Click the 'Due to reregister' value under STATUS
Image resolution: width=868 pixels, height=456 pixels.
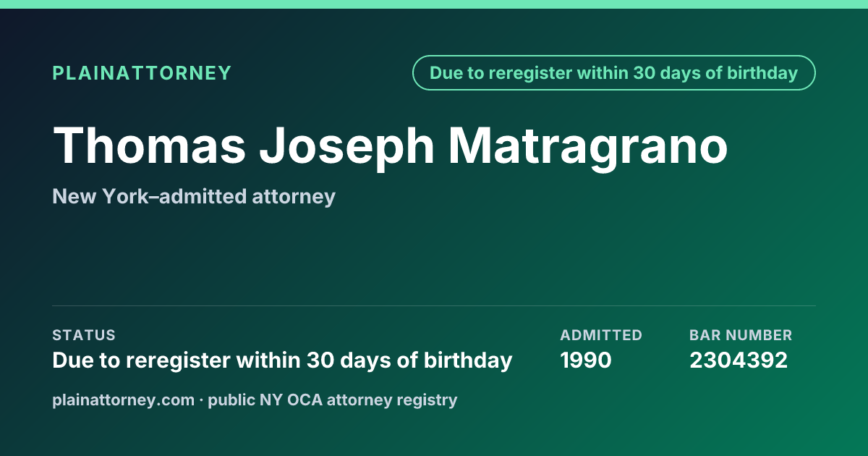pyautogui.click(x=282, y=360)
